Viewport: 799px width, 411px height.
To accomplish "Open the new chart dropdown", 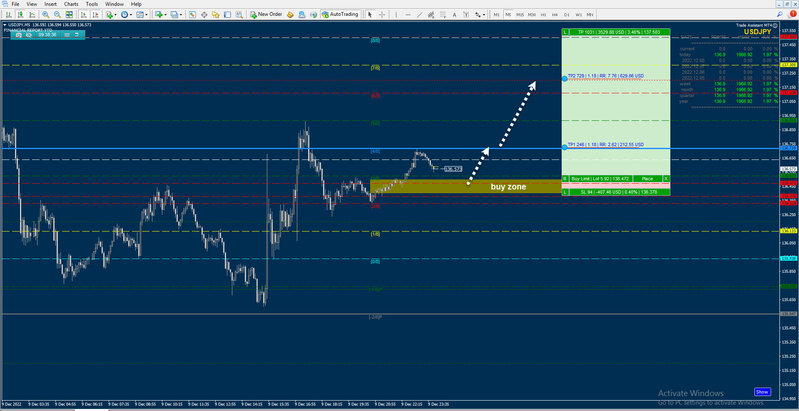I will click(x=161, y=15).
